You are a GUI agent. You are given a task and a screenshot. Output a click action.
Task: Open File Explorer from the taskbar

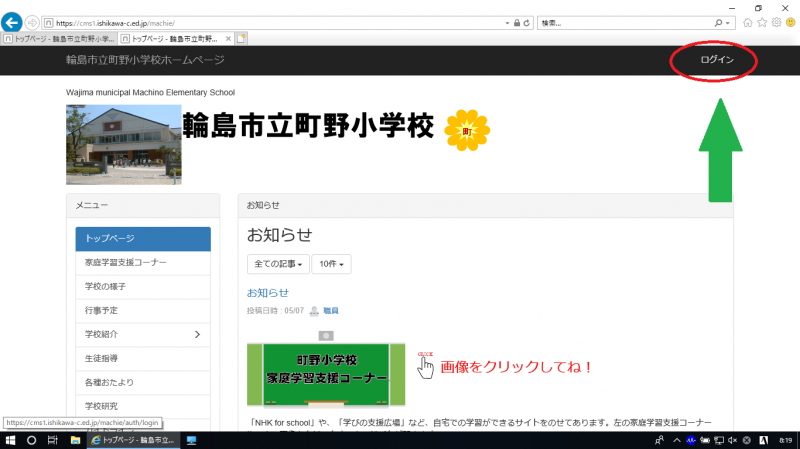point(75,440)
